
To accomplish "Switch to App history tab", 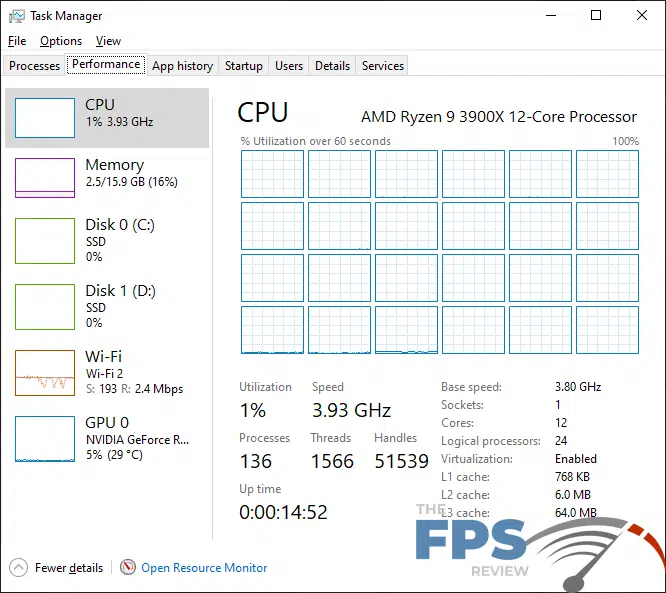I will click(183, 66).
